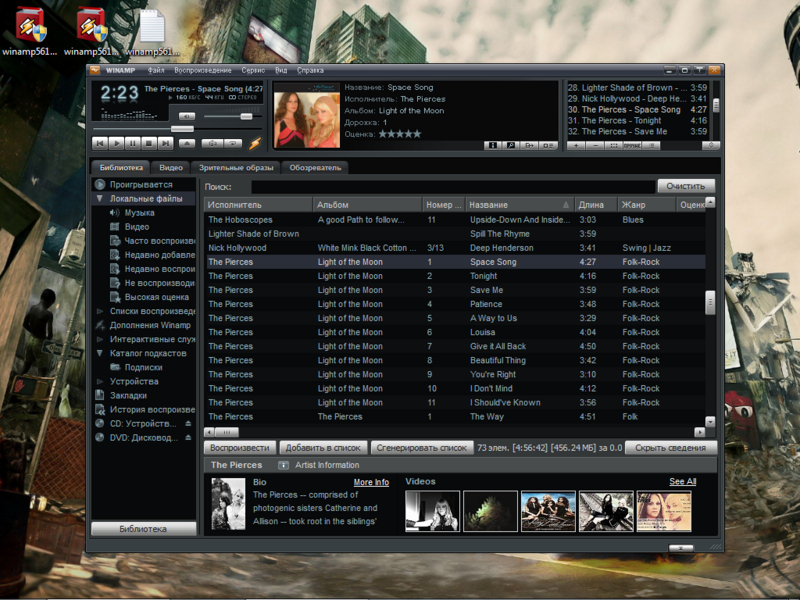Expand the Интерактивные службы tree node
Image resolution: width=800 pixels, height=600 pixels.
[x=99, y=339]
